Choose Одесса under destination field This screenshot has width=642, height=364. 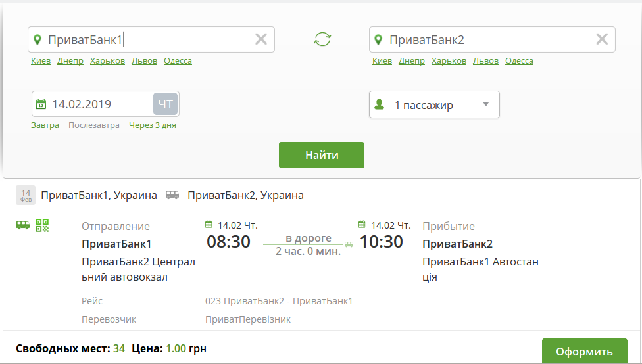[519, 61]
